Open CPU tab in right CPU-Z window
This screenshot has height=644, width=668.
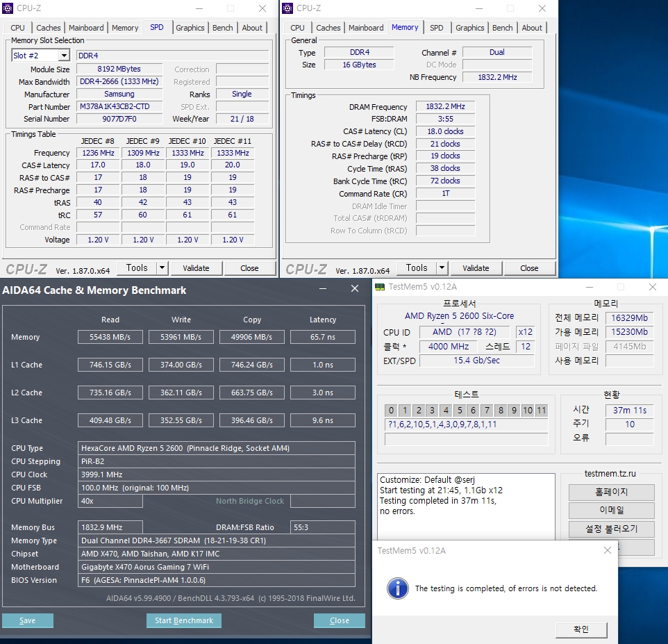297,28
